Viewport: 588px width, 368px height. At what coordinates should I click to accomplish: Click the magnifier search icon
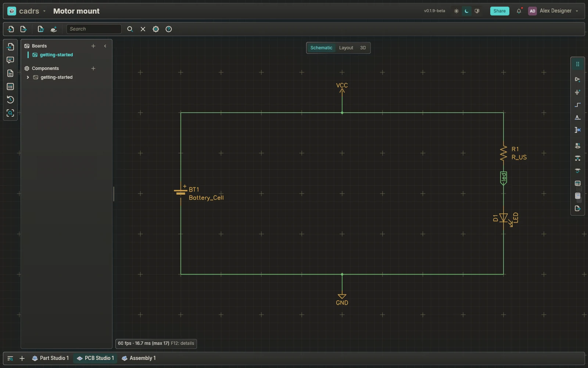click(130, 29)
